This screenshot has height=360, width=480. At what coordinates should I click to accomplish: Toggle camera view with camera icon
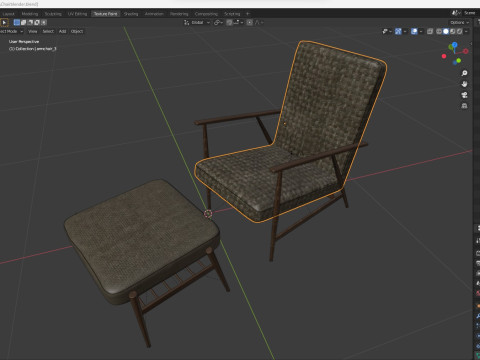tap(464, 95)
